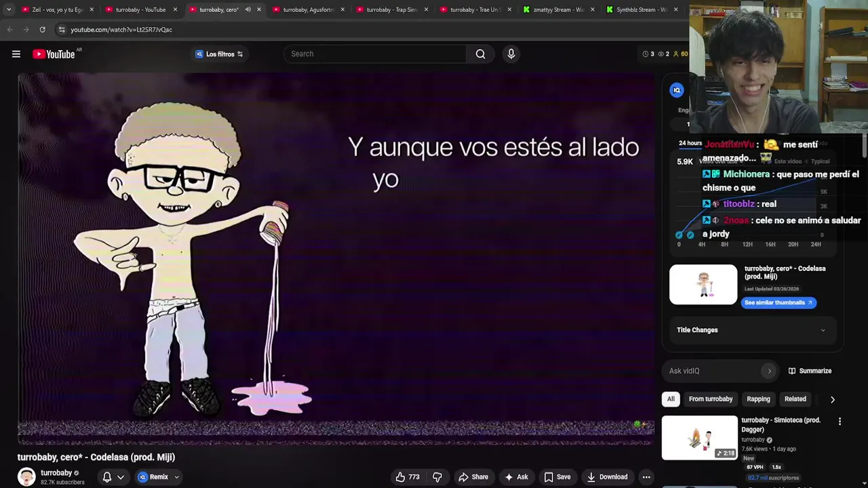Switch to the 'turrobaby - Trap Sim' tab

pyautogui.click(x=392, y=9)
